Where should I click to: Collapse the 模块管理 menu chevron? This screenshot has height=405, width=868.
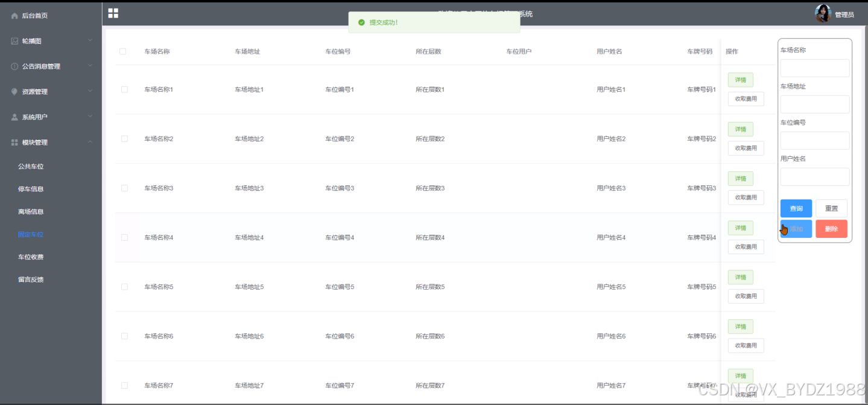coord(90,142)
